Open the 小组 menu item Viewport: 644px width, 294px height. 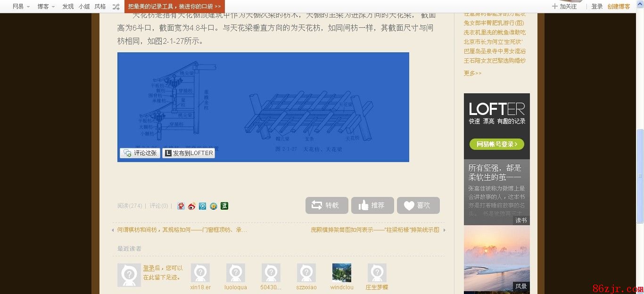(x=84, y=7)
